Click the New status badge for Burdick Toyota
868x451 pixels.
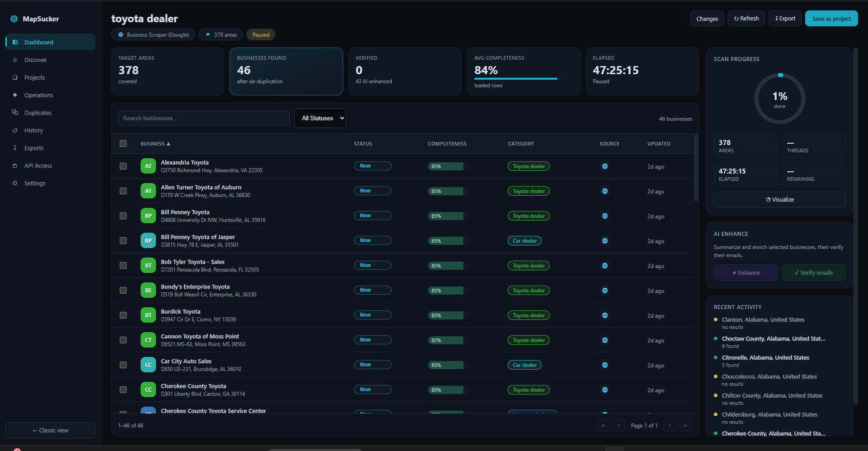[x=373, y=315]
